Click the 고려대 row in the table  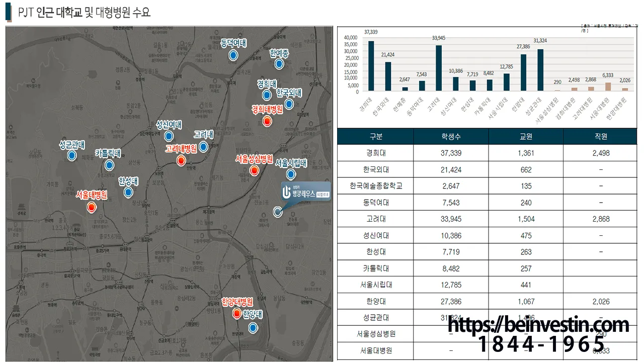click(x=375, y=219)
